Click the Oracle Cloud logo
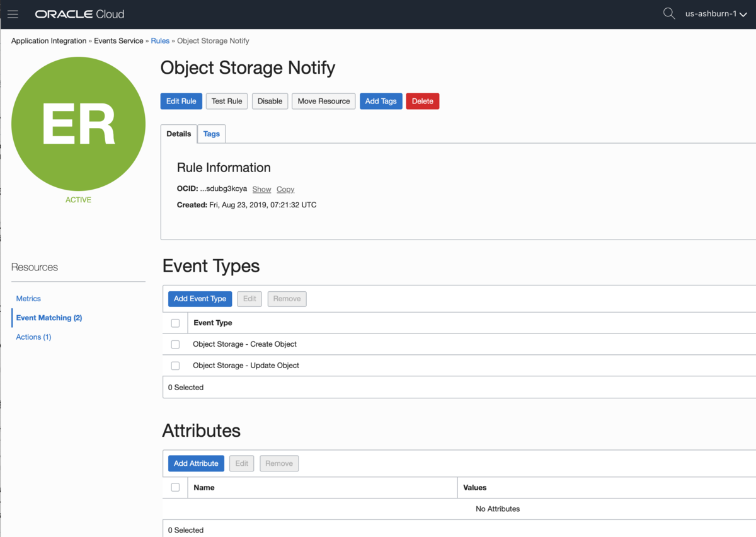The height and width of the screenshot is (537, 756). pos(79,14)
